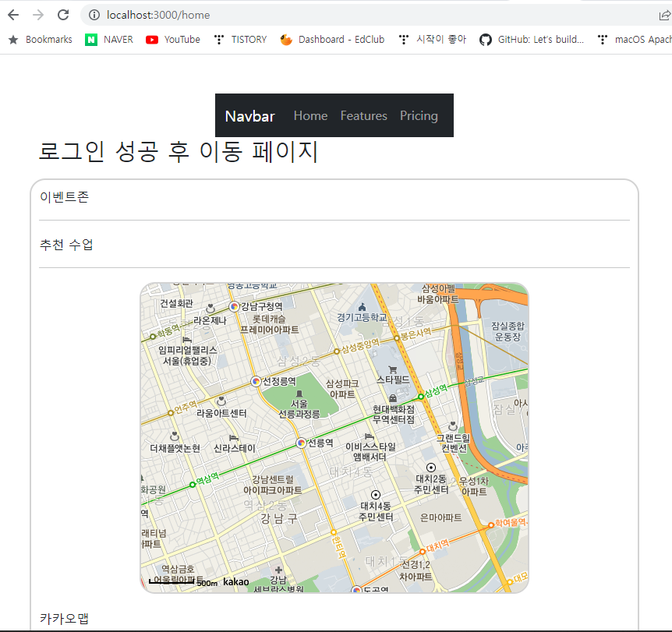
Task: Click the share icon in address bar
Action: 665,16
